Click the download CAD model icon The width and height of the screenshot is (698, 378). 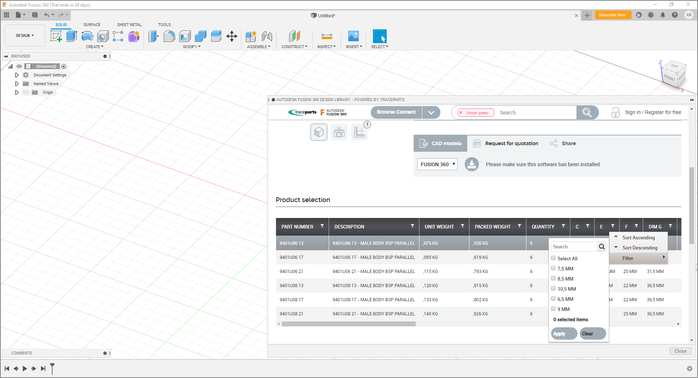coord(472,164)
